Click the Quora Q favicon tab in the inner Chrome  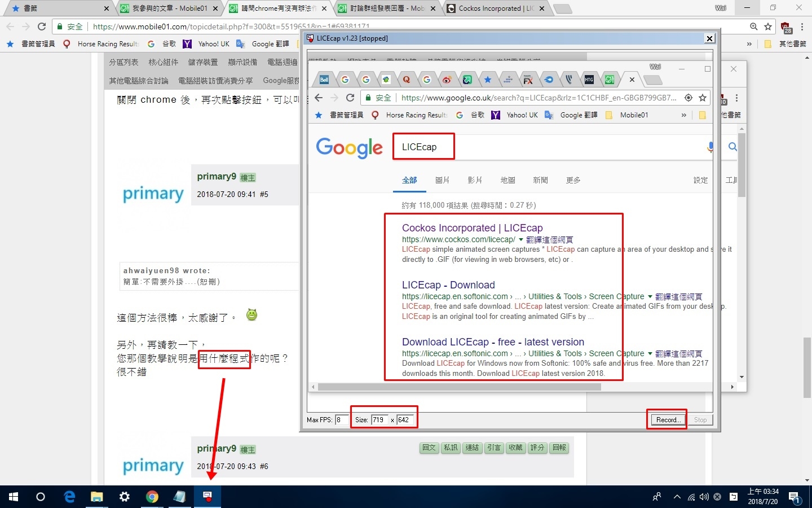[406, 80]
